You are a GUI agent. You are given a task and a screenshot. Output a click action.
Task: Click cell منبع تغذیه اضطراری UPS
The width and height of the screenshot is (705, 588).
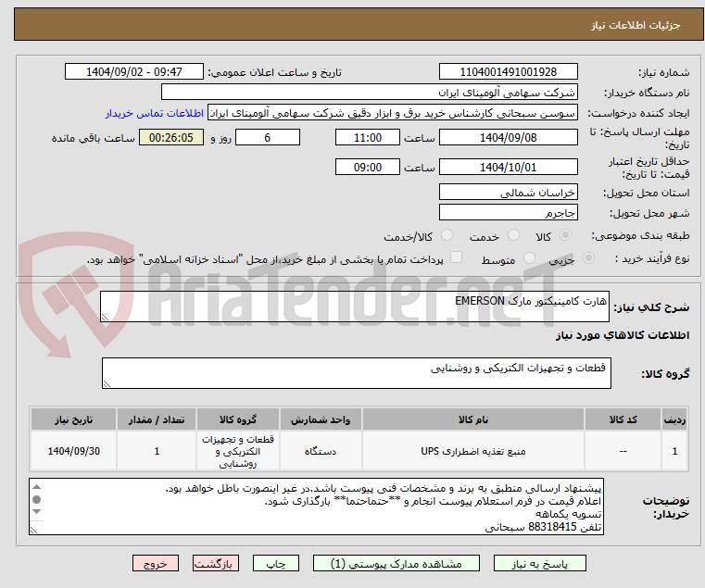pyautogui.click(x=473, y=451)
